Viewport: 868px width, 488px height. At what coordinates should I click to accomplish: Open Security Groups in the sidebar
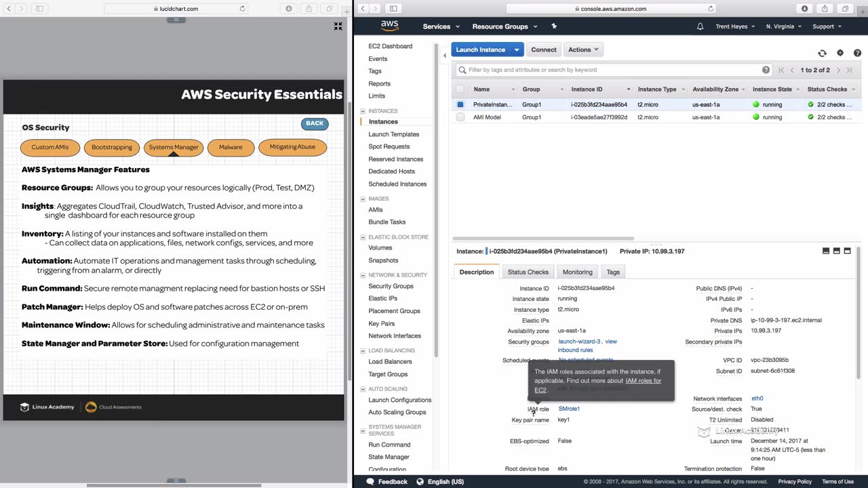pos(391,286)
